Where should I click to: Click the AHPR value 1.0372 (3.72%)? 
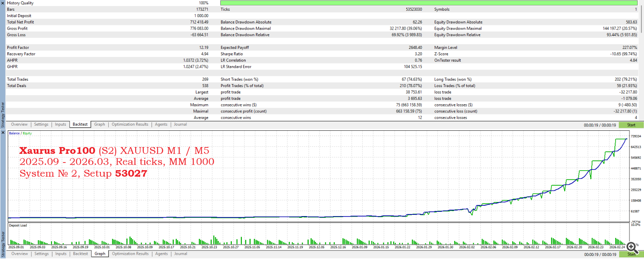coord(196,60)
